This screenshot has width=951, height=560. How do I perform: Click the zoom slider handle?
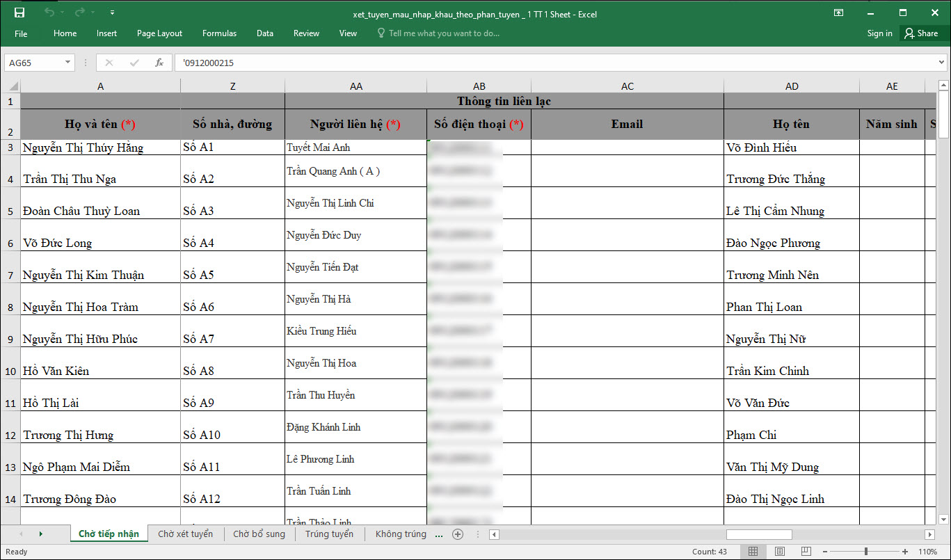coord(866,552)
